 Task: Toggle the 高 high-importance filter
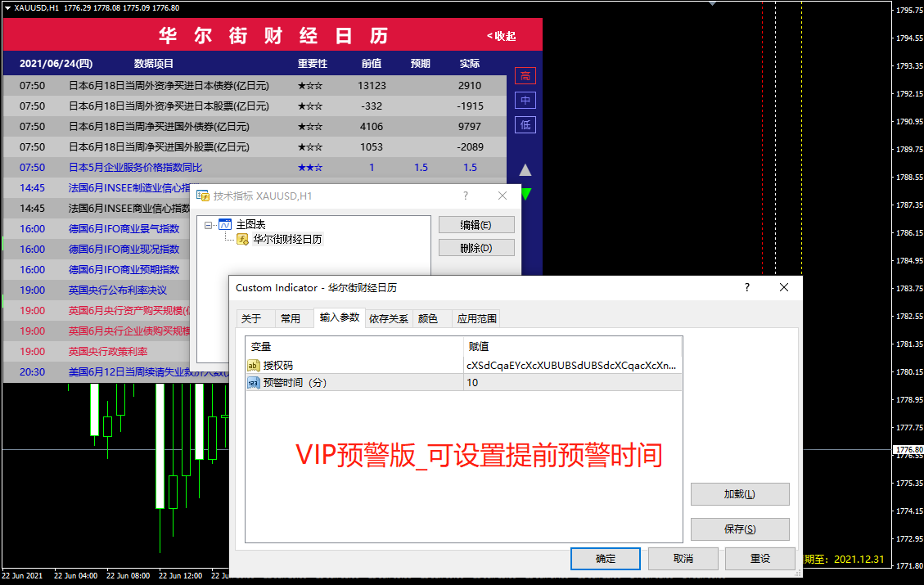coord(525,76)
